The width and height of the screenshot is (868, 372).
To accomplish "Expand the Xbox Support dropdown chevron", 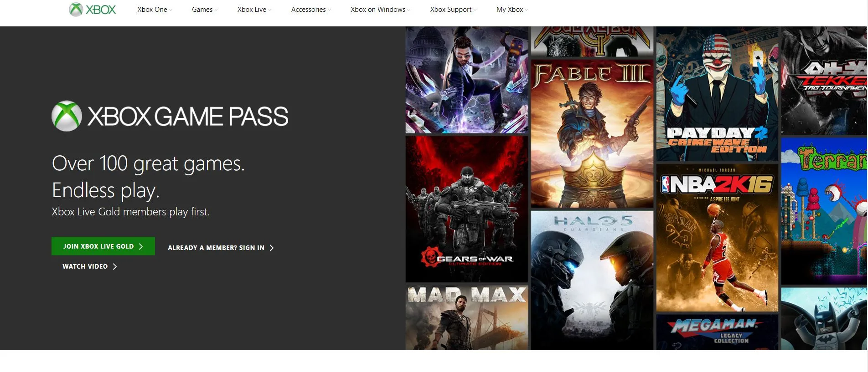I will (x=475, y=10).
